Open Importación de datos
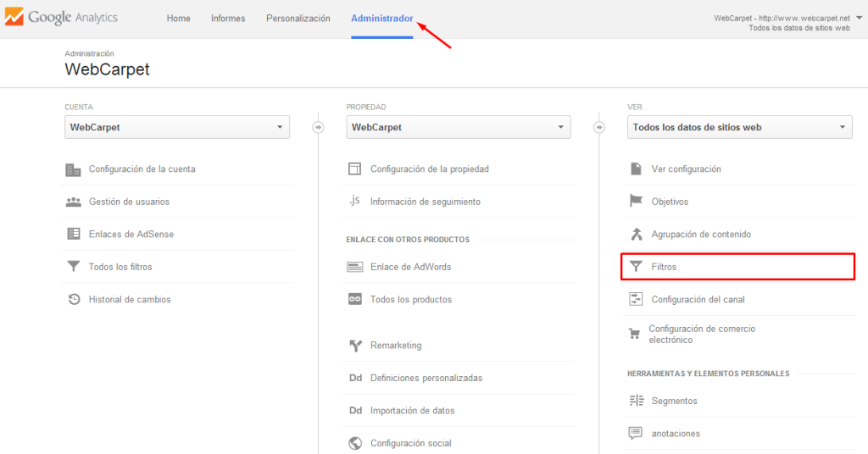This screenshot has width=868, height=454. (x=413, y=410)
